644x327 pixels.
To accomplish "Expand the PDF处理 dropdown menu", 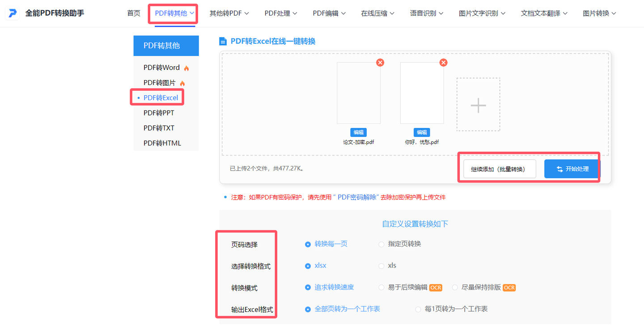I will (280, 13).
